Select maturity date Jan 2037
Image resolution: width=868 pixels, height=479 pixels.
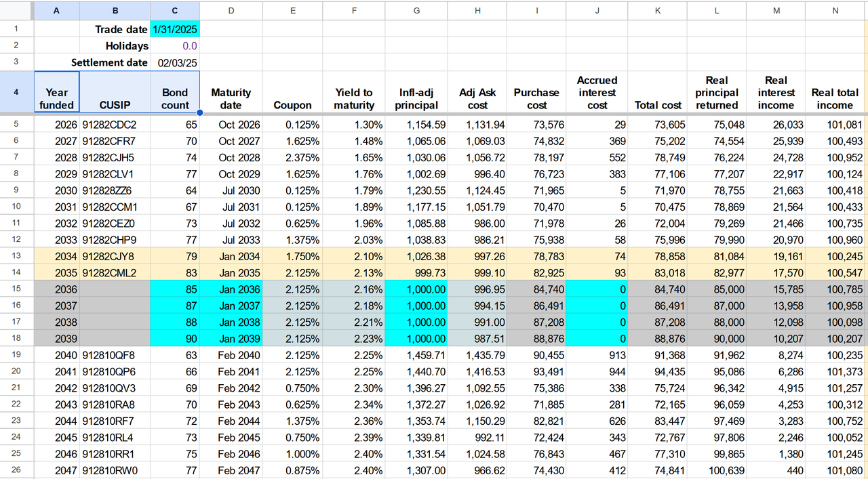point(231,306)
